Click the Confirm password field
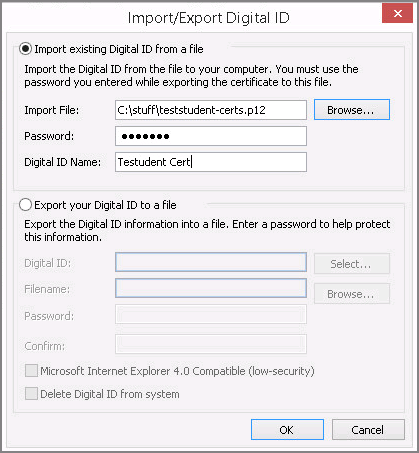 click(211, 344)
